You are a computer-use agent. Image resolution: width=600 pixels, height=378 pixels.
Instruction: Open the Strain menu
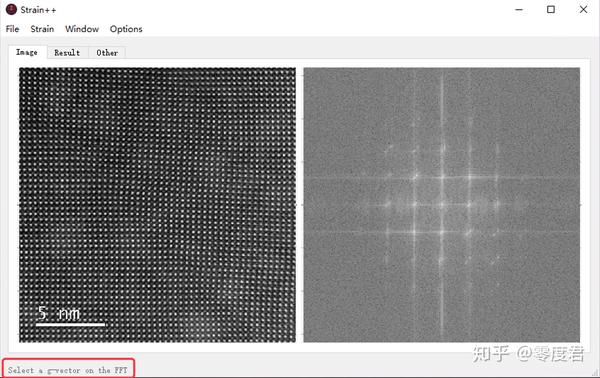(42, 29)
